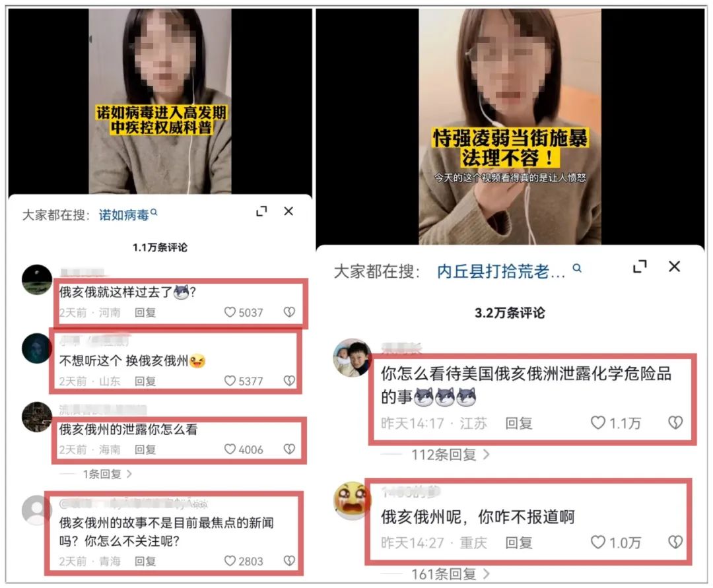Tap the heart on the 1.1万 Jiangsu comment
Screen dimensions: 713x588
[598, 422]
